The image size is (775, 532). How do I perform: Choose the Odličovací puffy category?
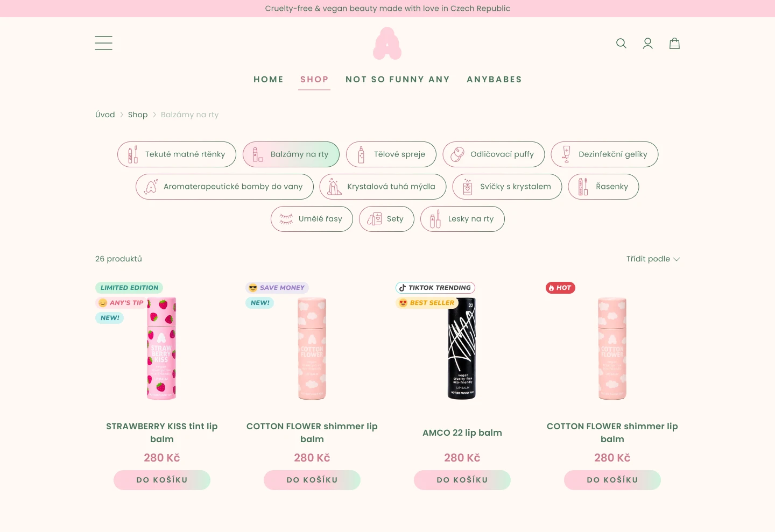point(494,154)
